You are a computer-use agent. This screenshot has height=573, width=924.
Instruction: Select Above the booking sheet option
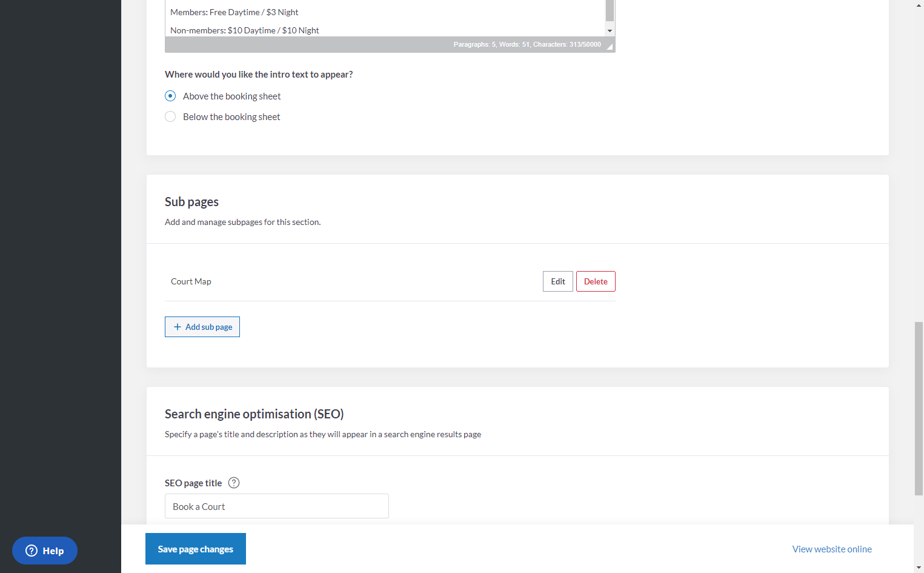[170, 96]
